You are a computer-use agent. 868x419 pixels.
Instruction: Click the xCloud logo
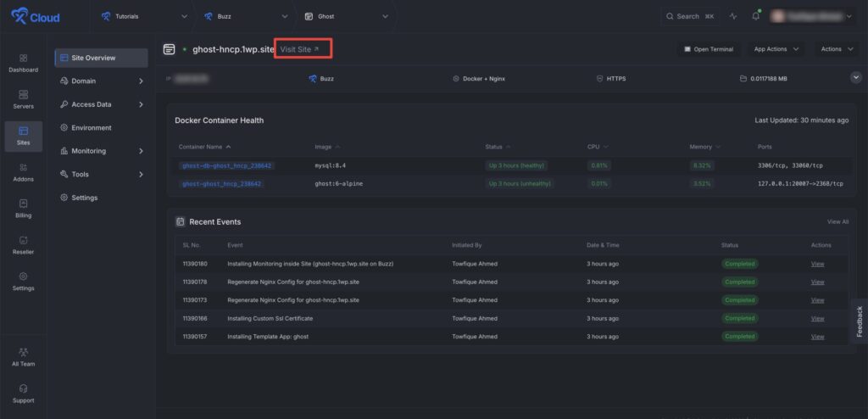(36, 17)
